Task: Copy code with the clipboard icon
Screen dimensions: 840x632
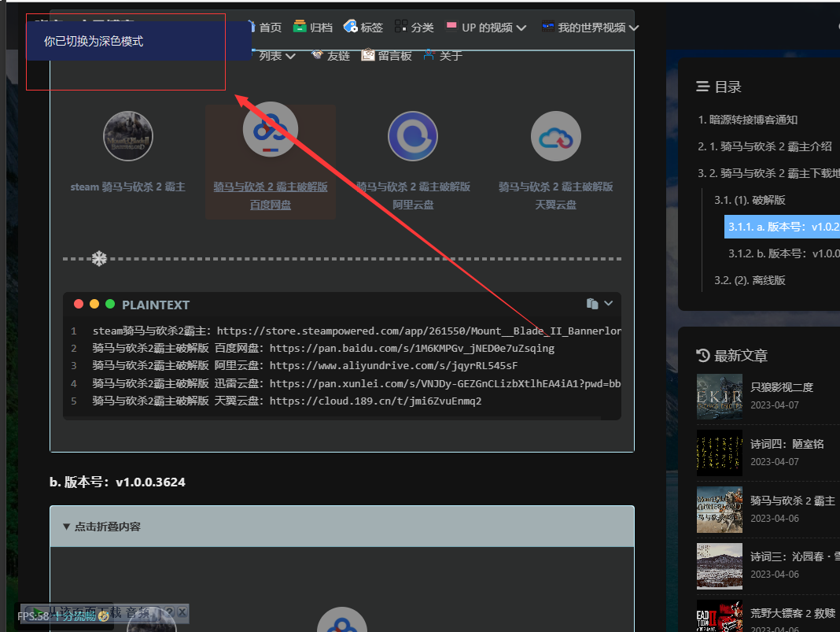Action: pyautogui.click(x=591, y=304)
